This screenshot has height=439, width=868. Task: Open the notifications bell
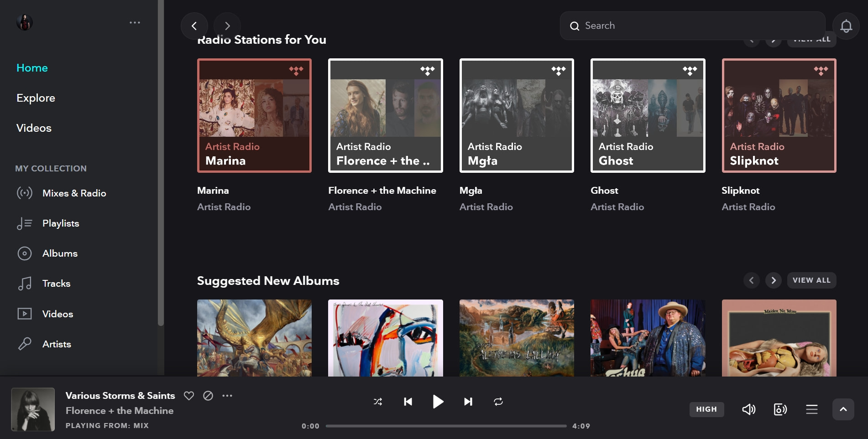coord(846,26)
